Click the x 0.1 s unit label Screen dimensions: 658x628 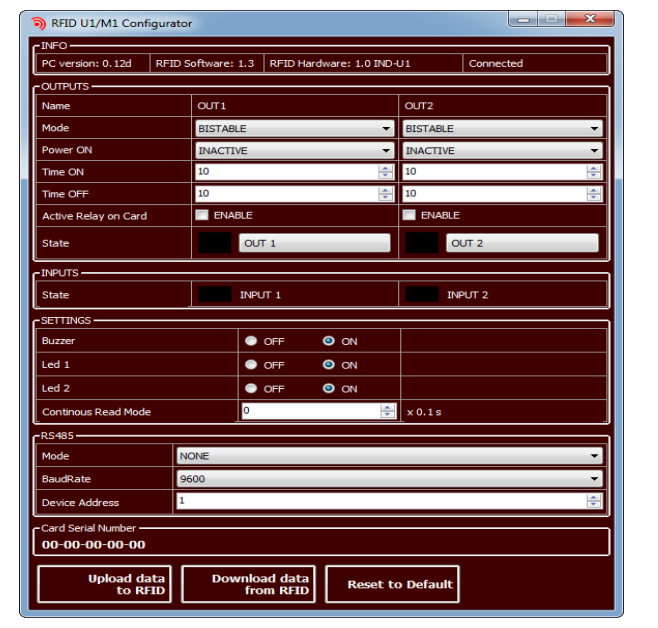(424, 412)
